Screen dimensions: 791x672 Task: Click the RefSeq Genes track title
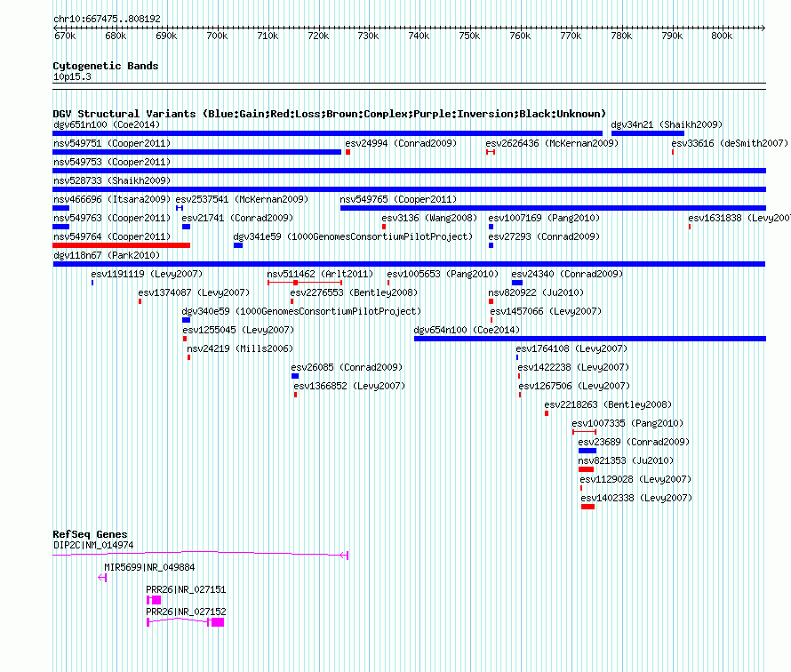(x=90, y=534)
